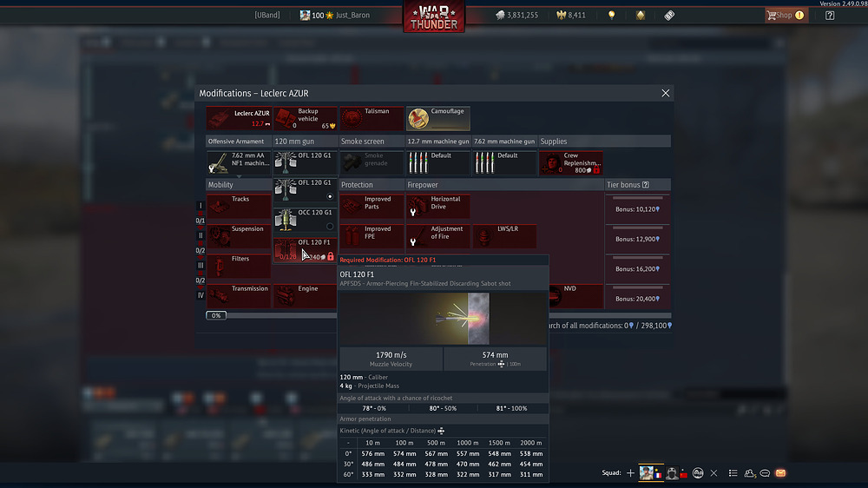Open the UBand squadron tag menu
Image resolution: width=868 pixels, height=488 pixels.
267,15
